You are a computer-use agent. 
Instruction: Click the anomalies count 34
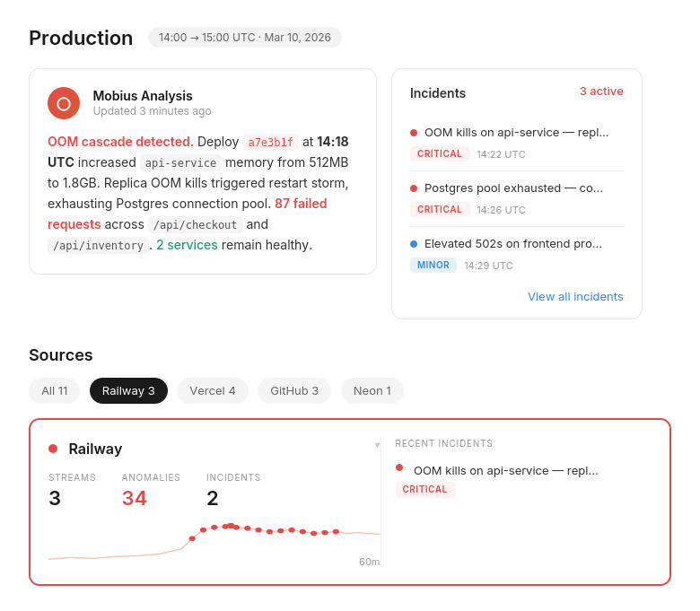click(x=135, y=498)
